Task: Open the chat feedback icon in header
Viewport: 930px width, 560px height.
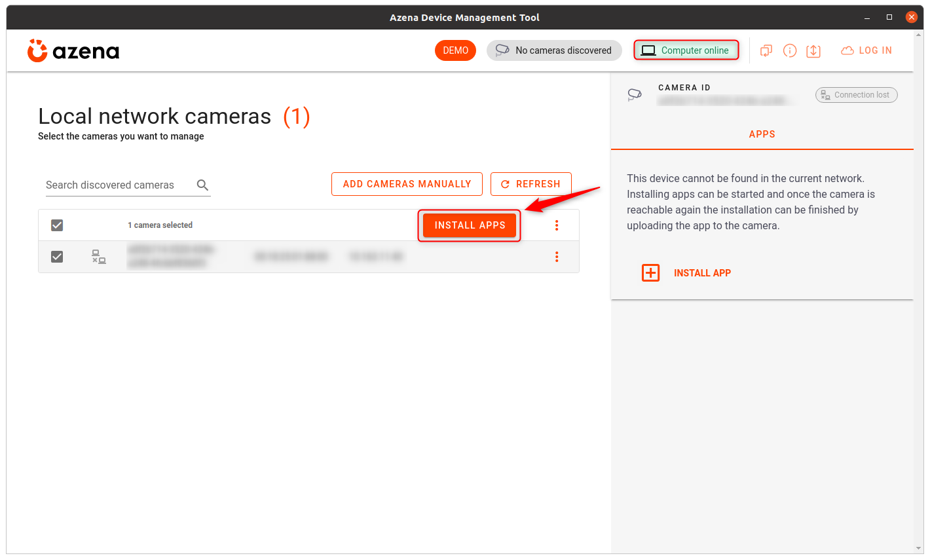Action: pos(766,50)
